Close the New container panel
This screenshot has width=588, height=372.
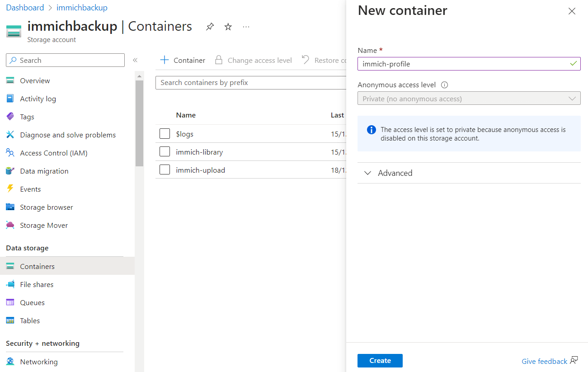pos(572,11)
